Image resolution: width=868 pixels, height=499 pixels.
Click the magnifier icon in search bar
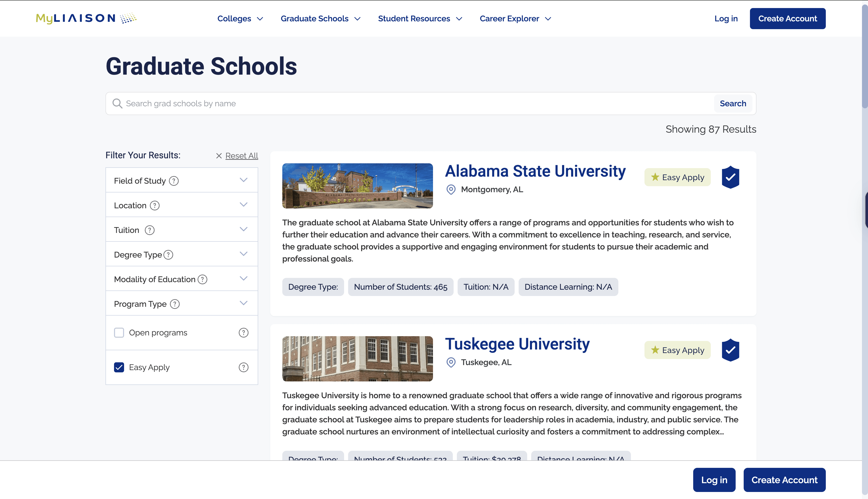coord(118,104)
